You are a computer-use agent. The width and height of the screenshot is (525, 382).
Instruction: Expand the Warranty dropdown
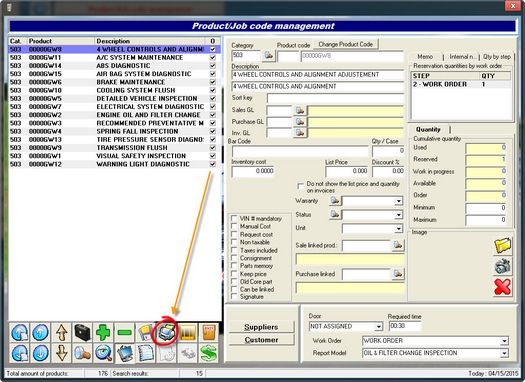coord(398,201)
